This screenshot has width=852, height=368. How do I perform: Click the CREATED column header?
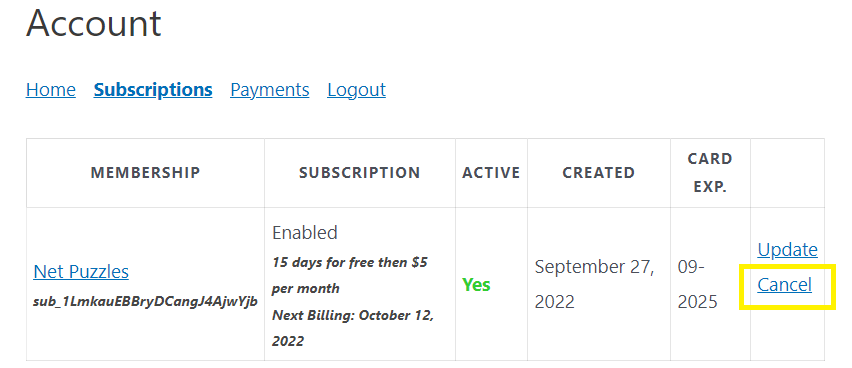pyautogui.click(x=598, y=173)
